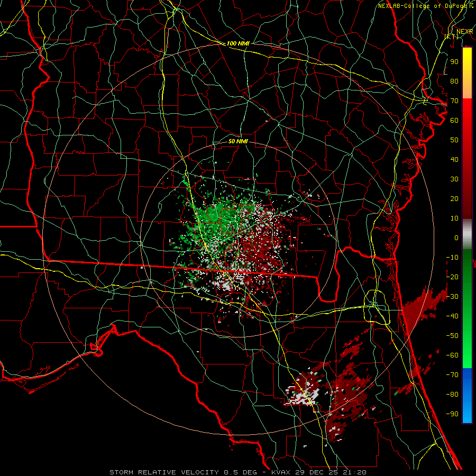Image resolution: width=476 pixels, height=476 pixels.
Task: Click the positive 70 knot scale label
Action: tap(454, 100)
